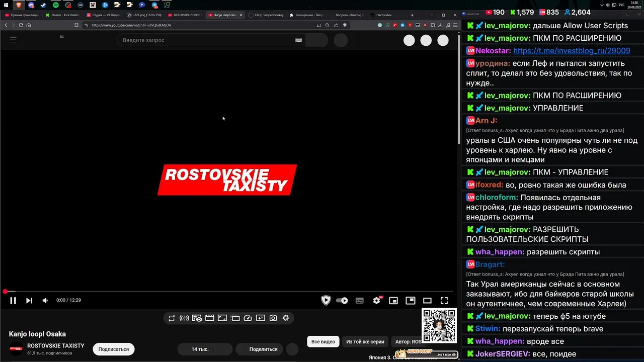Screen dimensions: 644x362
Task: Click the '0:00 / 12:29' time display
Action: point(68,301)
